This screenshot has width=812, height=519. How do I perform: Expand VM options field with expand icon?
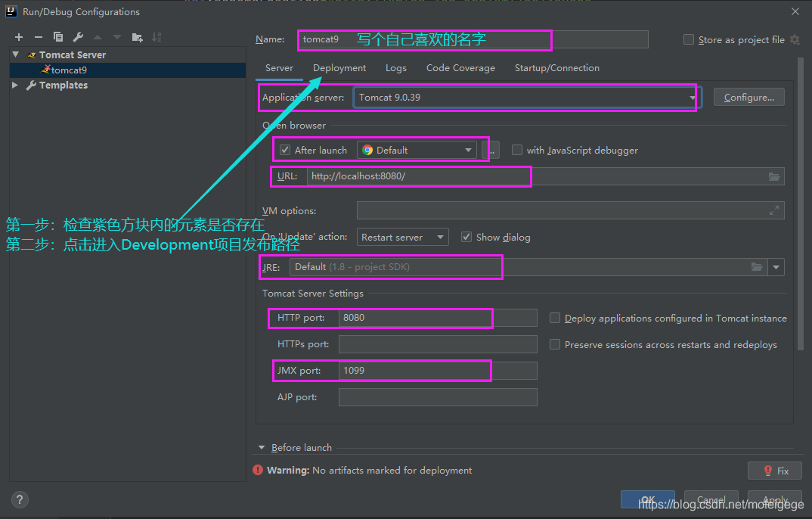tap(773, 211)
